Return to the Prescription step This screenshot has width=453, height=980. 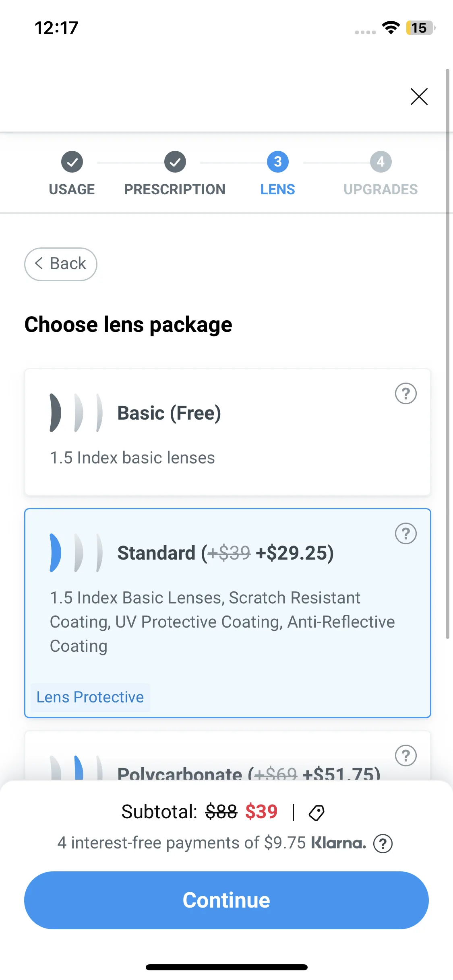(x=175, y=173)
